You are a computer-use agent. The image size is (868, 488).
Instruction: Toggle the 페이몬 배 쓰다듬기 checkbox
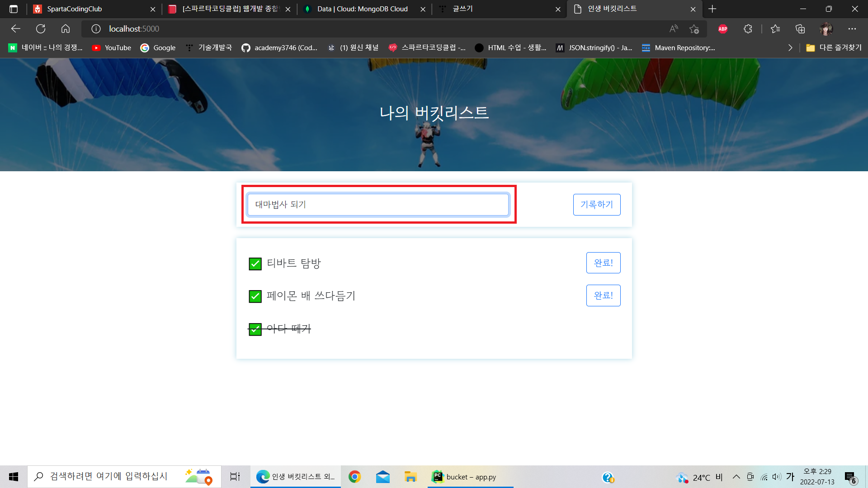pos(255,296)
